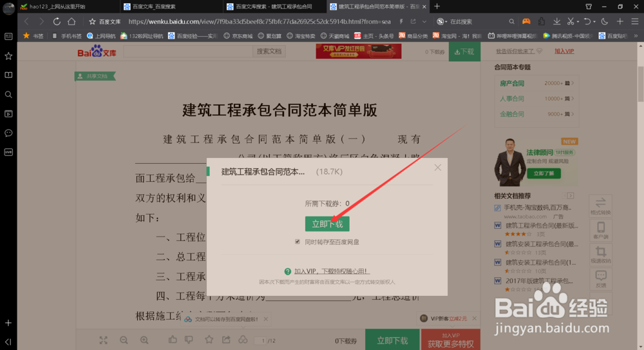Image resolution: width=644 pixels, height=350 pixels.
Task: Bookmark page with address bar star icon
Action: coord(92,21)
